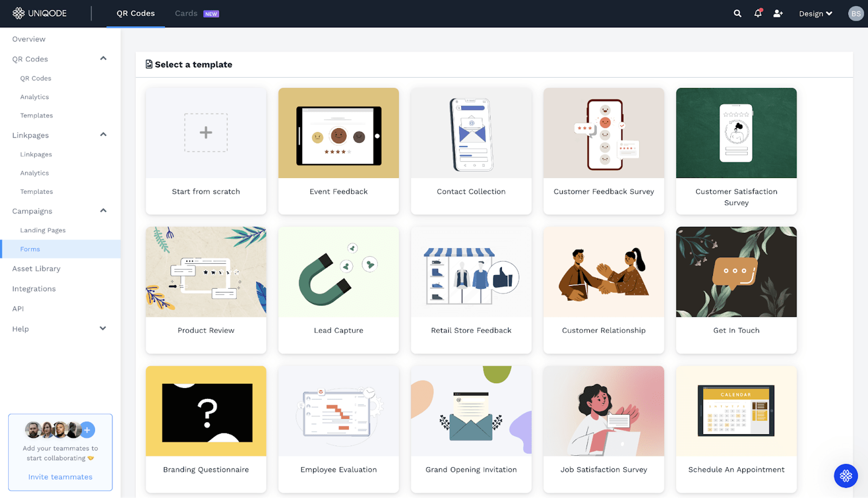Click the Invite teammates link
The height and width of the screenshot is (498, 868).
pyautogui.click(x=60, y=477)
